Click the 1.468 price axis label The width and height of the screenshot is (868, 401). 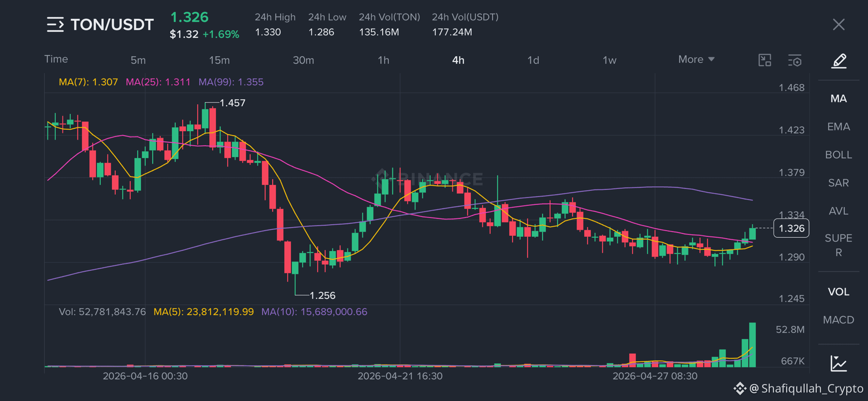791,88
